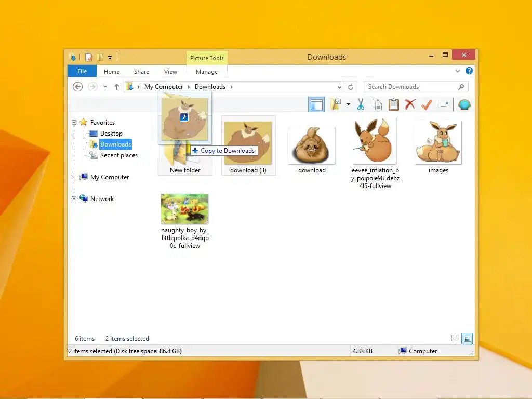Open the recent locations dropdown arrow
This screenshot has width=532, height=399.
[x=105, y=87]
